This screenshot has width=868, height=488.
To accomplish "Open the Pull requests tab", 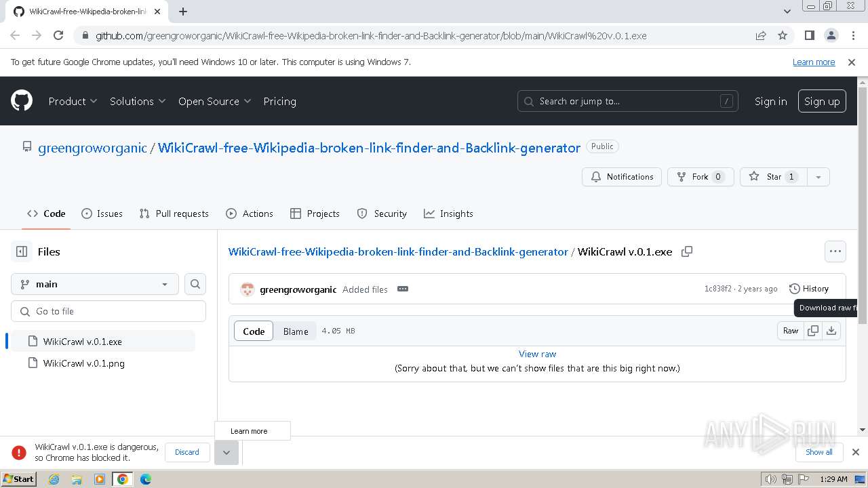I will tap(174, 213).
